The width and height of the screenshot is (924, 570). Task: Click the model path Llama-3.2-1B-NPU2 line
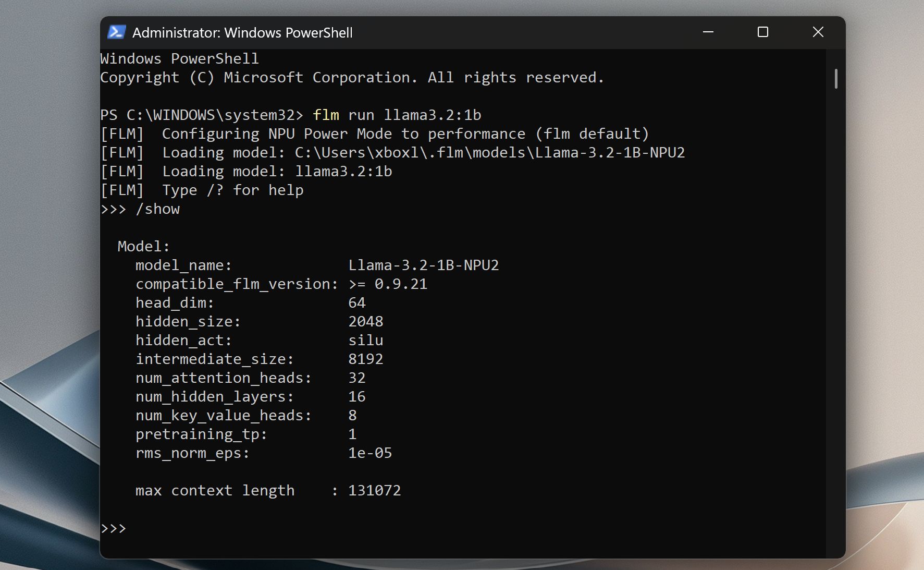(x=392, y=153)
